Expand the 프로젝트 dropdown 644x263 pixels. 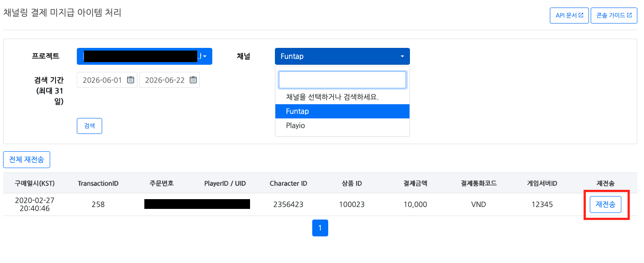(144, 56)
